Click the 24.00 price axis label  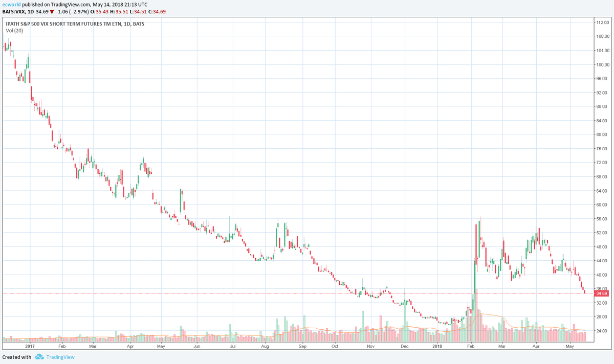click(602, 331)
